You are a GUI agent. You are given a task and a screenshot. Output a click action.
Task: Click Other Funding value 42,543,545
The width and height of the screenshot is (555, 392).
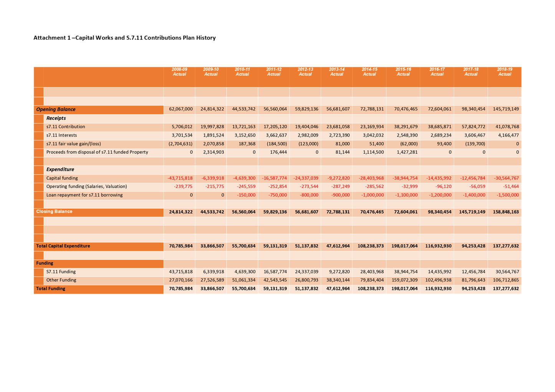click(x=275, y=280)
